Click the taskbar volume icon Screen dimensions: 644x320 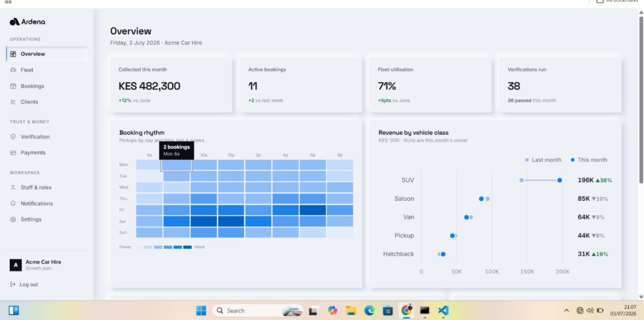pos(590,311)
